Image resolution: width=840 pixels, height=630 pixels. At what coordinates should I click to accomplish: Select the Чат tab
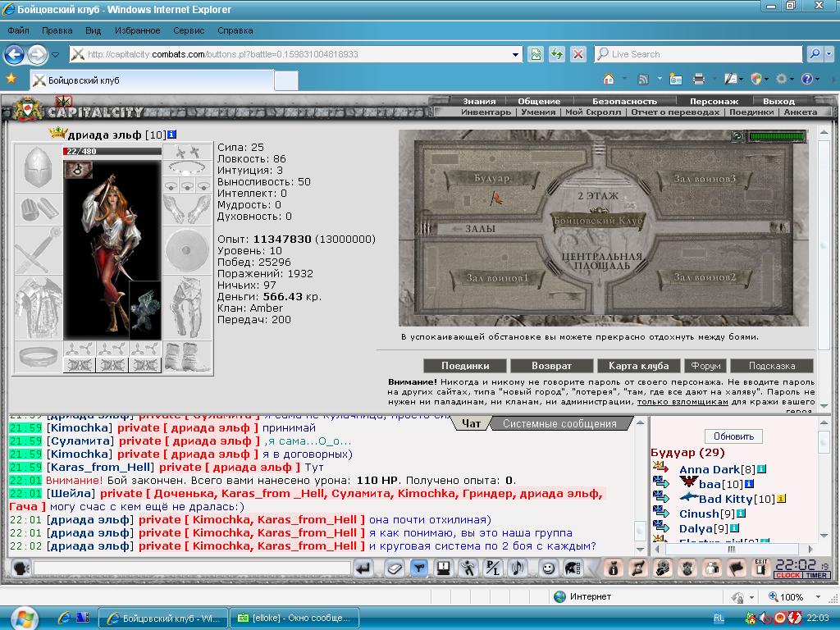[471, 424]
